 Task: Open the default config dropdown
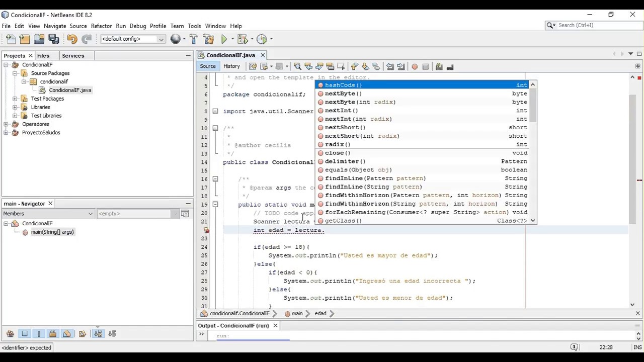[133, 39]
